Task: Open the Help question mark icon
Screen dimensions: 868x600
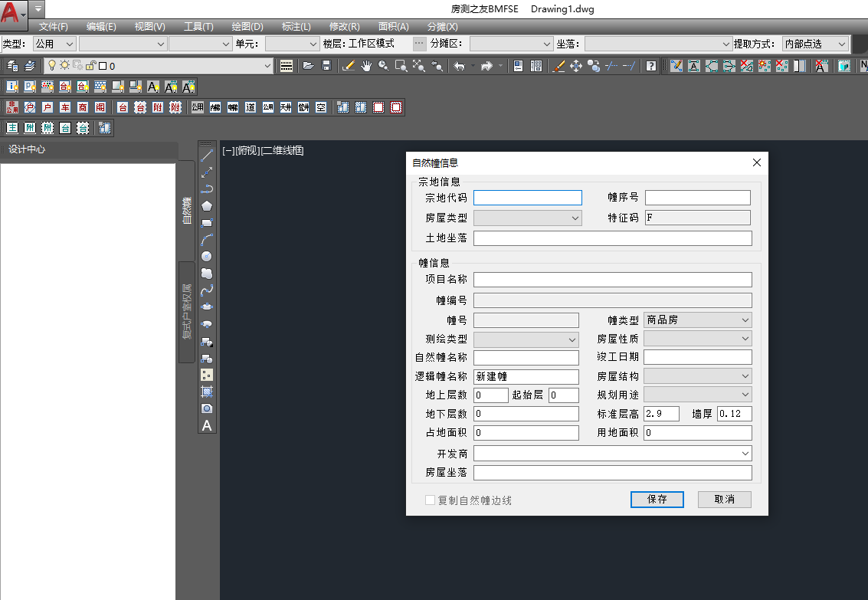Action: pos(651,66)
